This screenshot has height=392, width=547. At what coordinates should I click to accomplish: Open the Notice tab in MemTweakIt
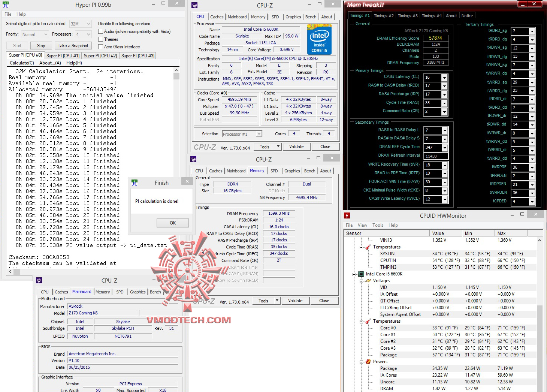click(467, 16)
